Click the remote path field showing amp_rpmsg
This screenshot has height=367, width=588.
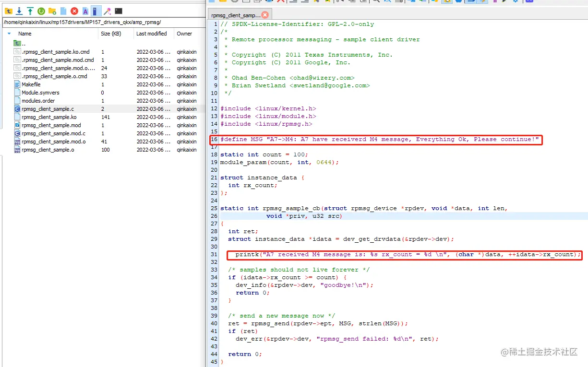(103, 22)
